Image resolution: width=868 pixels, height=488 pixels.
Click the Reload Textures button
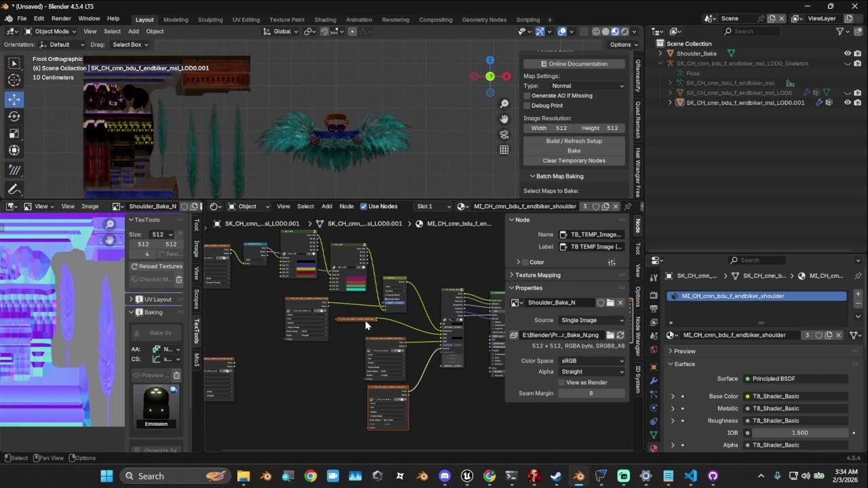pyautogui.click(x=156, y=266)
